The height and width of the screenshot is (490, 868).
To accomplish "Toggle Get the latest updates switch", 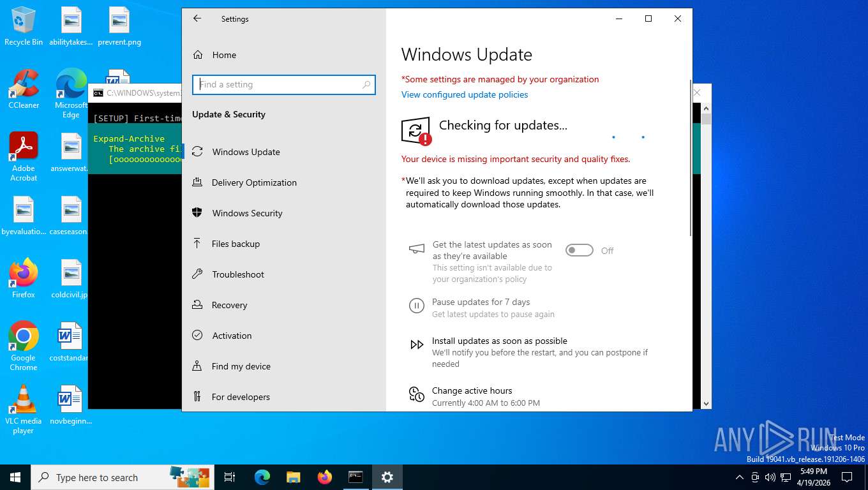I will (580, 250).
